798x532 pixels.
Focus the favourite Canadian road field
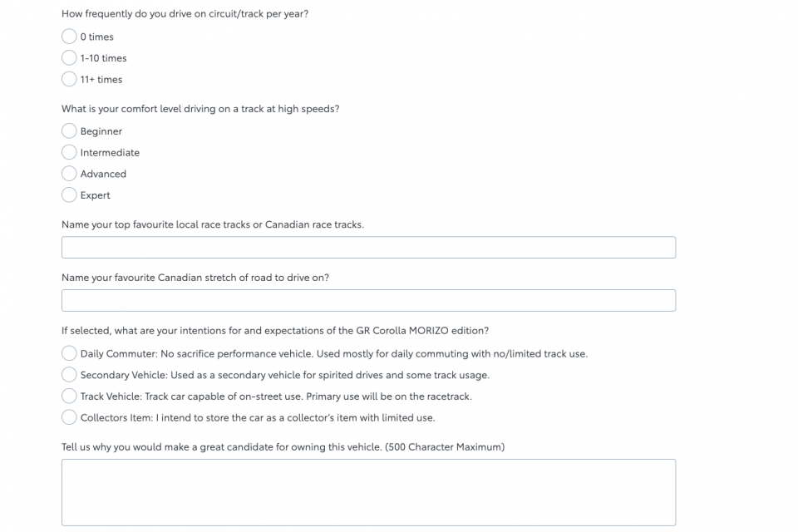click(x=368, y=300)
